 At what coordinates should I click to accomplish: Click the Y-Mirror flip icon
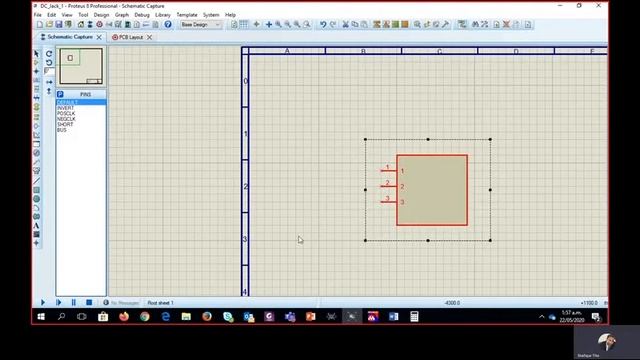click(49, 91)
